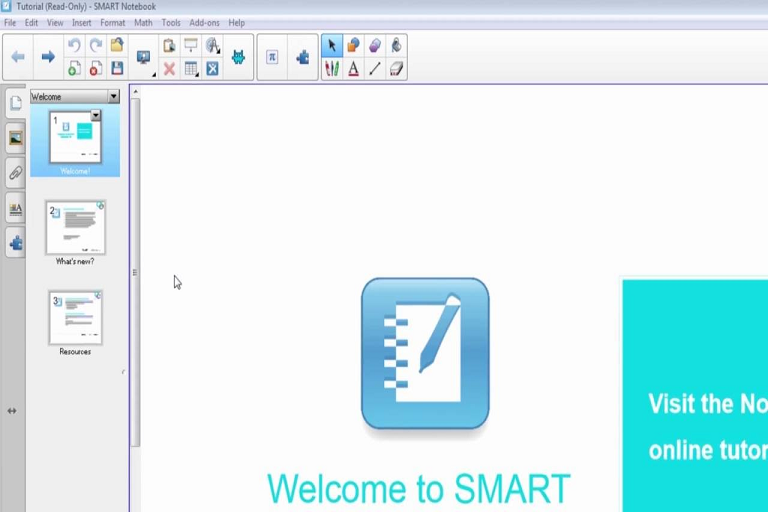
Task: Go to the next page with the forward arrow
Action: (48, 57)
